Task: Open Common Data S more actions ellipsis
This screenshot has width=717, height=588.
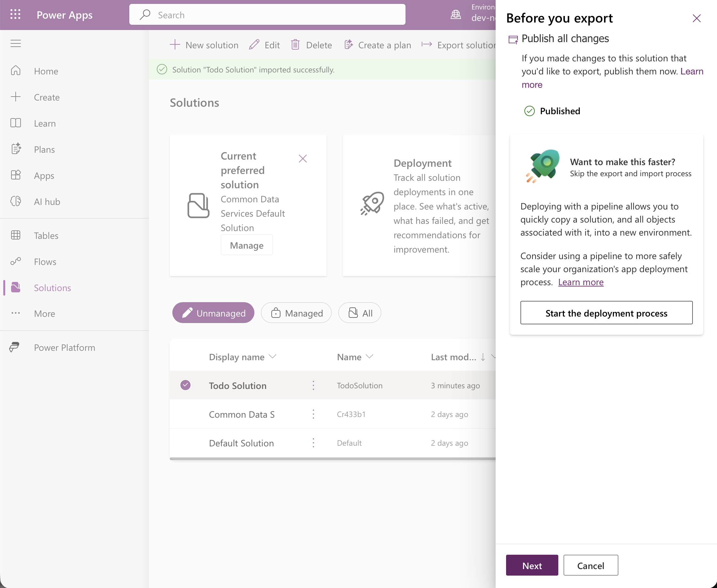Action: click(x=313, y=414)
